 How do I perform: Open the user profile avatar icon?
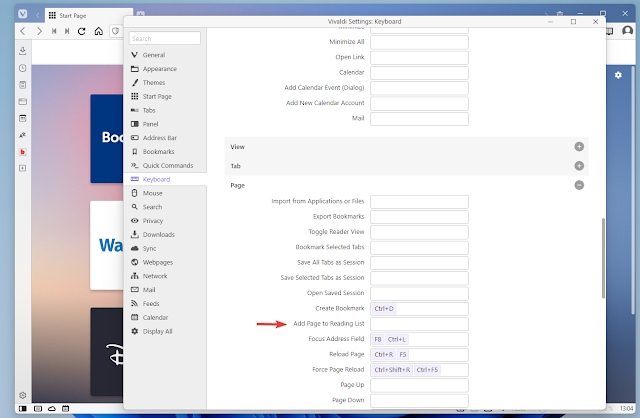point(627,31)
